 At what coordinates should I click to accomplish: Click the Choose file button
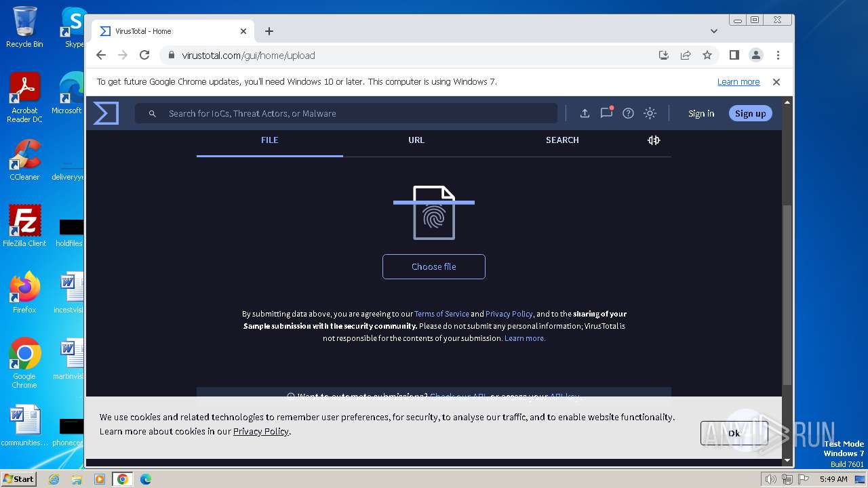[x=434, y=266]
